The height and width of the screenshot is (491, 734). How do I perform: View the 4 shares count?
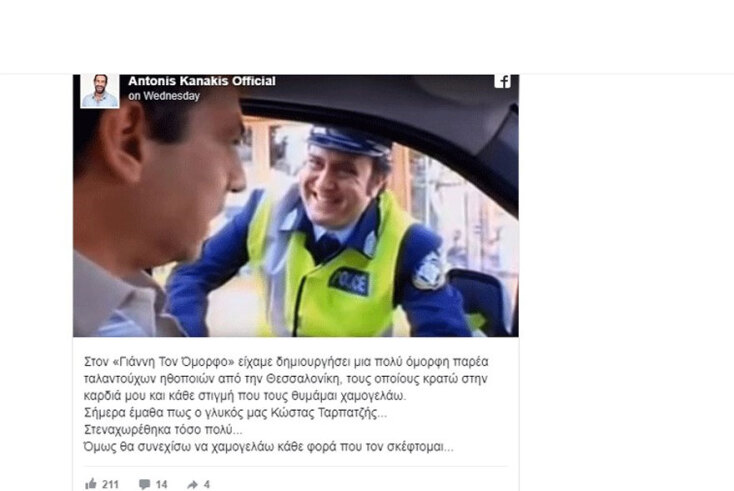206,484
